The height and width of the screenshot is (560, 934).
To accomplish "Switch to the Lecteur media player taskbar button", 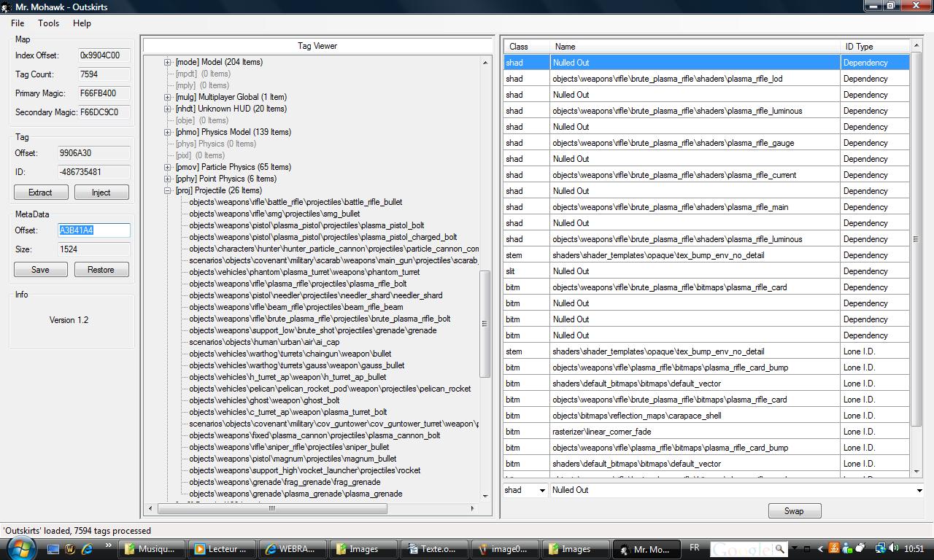I will click(220, 549).
